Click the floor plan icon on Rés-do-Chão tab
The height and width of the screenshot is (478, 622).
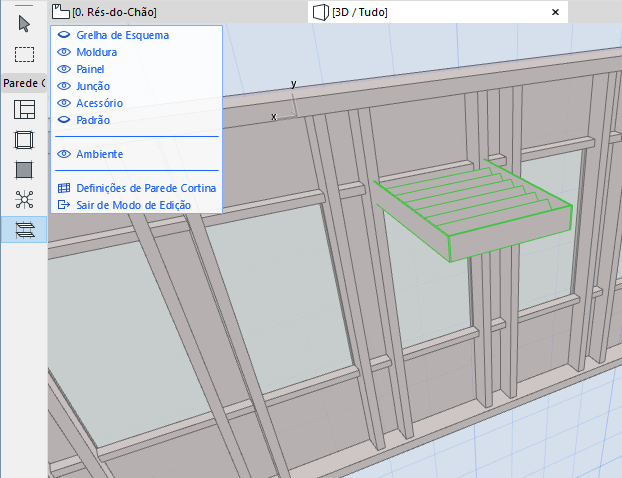(x=62, y=12)
